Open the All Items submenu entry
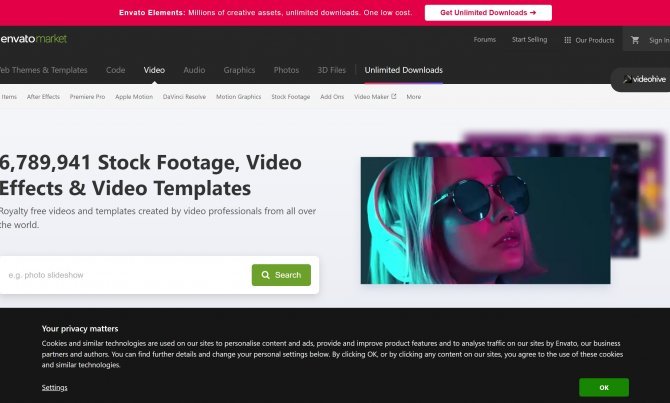670x403 pixels. [x=9, y=97]
